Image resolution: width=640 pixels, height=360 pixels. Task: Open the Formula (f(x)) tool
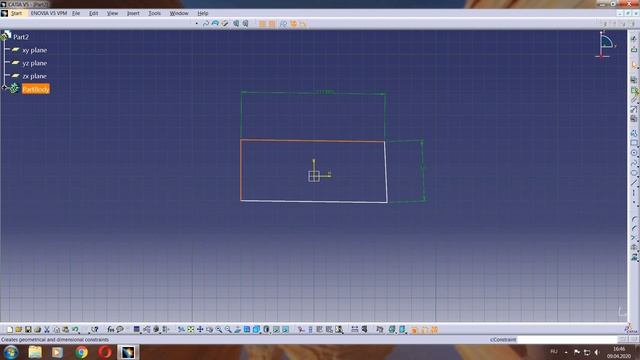111,329
